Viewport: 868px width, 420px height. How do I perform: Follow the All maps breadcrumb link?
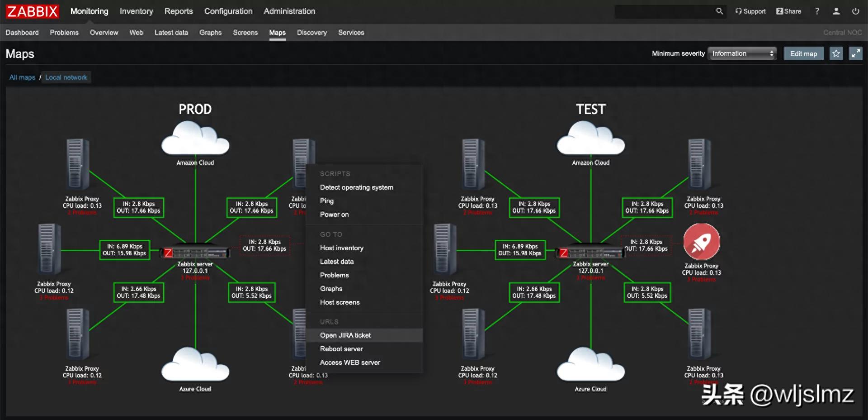click(x=22, y=77)
